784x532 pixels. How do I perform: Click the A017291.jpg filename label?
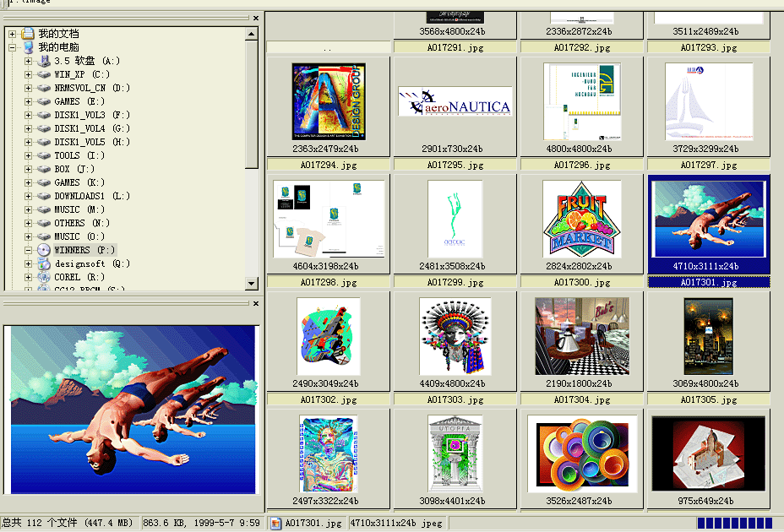(x=455, y=48)
